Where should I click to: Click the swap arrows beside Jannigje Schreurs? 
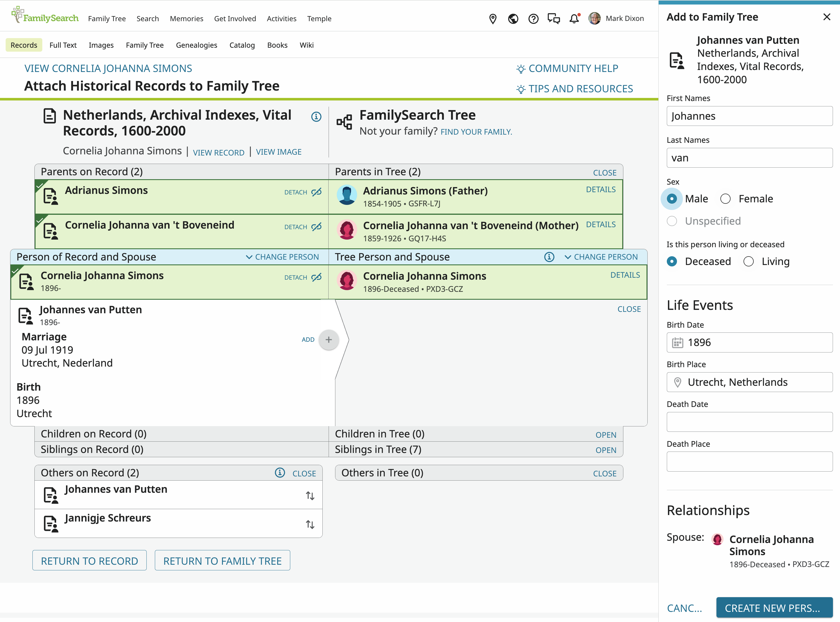310,524
